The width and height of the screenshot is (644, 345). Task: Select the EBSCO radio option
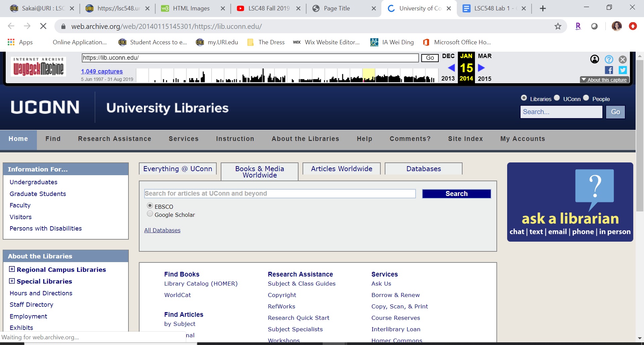(x=150, y=205)
